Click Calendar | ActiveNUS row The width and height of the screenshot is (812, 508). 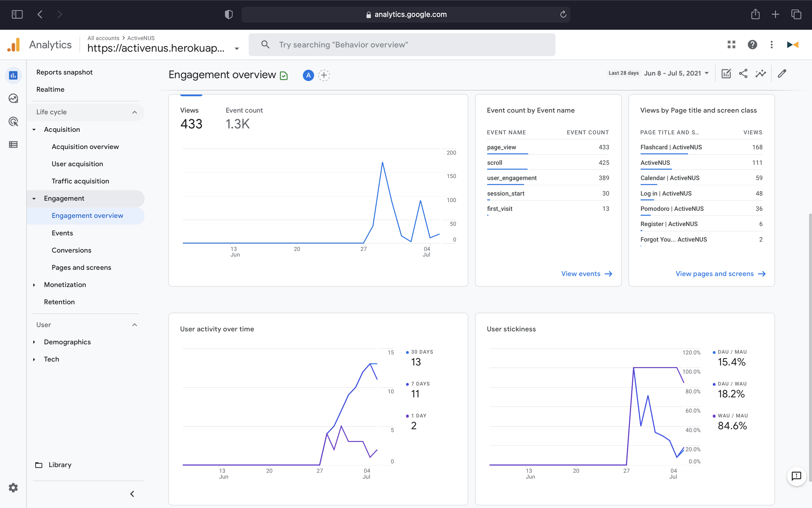701,178
